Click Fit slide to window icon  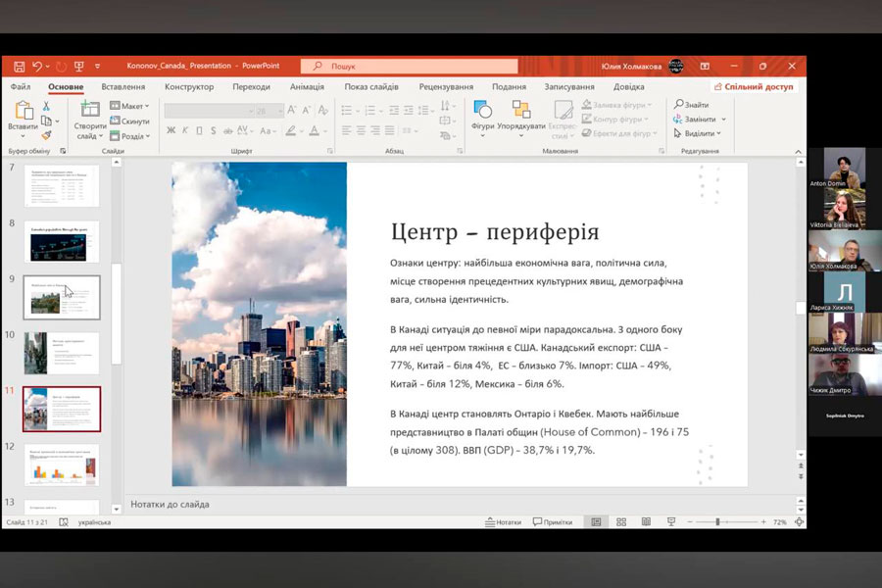tap(798, 522)
